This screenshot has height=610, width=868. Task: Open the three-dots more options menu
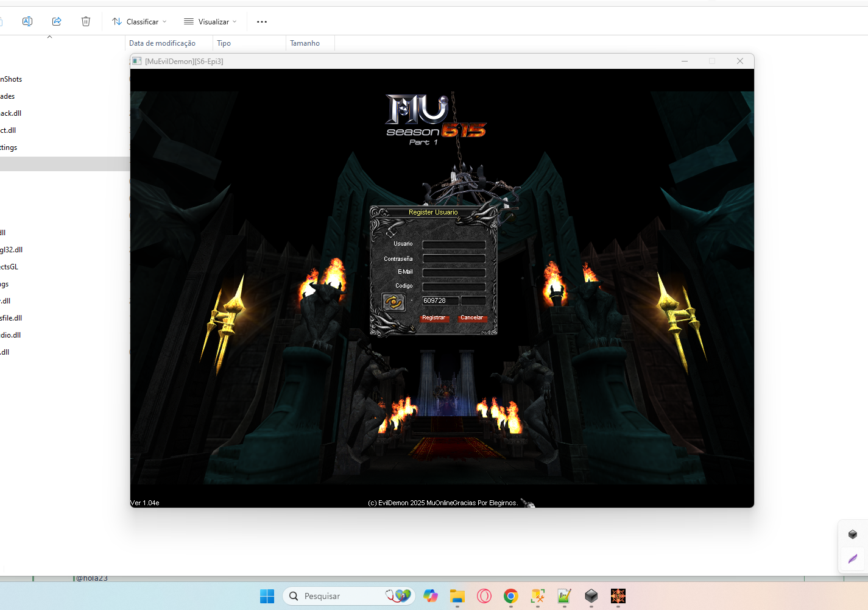click(x=262, y=21)
